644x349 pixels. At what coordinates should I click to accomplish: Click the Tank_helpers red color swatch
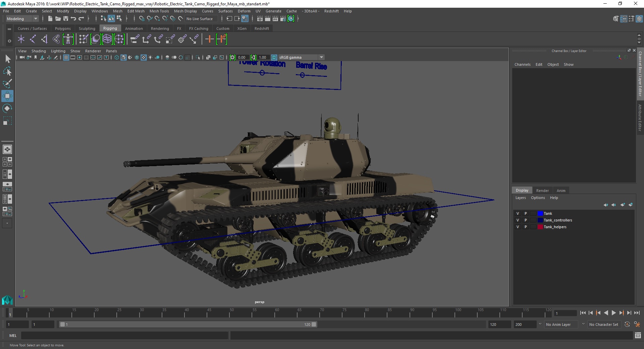point(540,227)
